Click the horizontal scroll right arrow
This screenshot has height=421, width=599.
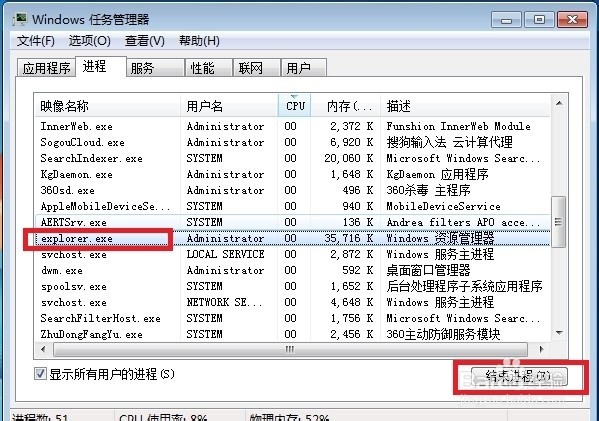tap(541, 349)
